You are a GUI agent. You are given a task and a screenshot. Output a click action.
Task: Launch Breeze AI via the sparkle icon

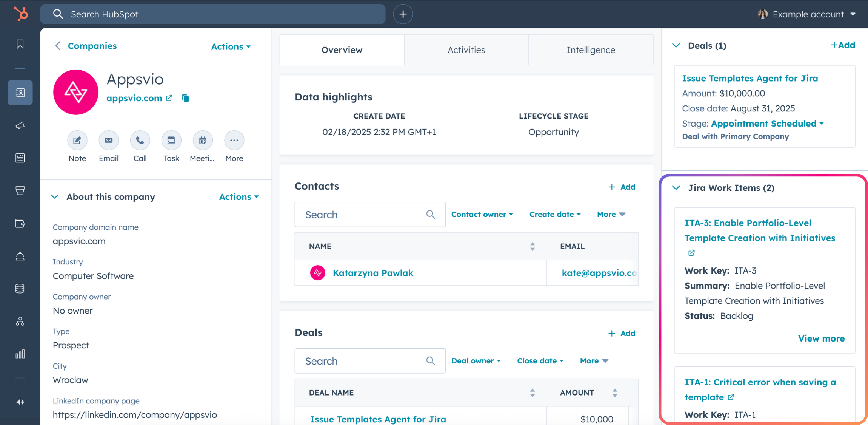click(20, 402)
